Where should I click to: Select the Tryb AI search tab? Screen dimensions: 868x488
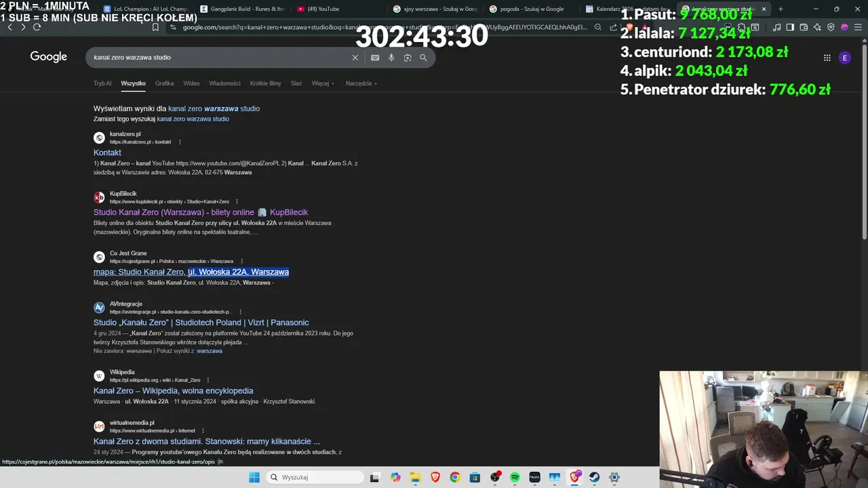(102, 83)
